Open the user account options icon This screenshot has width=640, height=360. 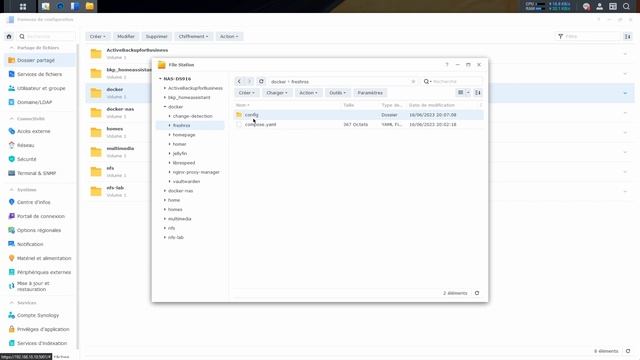pyautogui.click(x=600, y=7)
